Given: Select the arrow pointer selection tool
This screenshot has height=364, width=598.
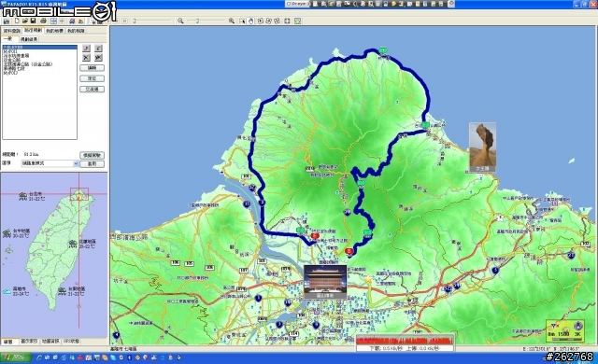Looking at the screenshot, I should pos(242,21).
